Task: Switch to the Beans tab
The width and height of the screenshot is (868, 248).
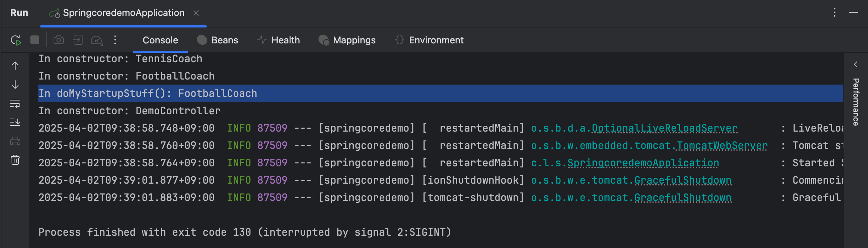Action: point(218,40)
